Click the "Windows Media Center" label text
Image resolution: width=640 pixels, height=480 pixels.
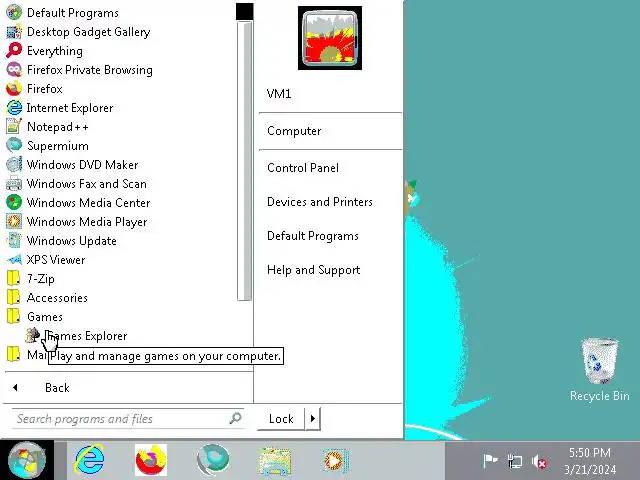89,203
